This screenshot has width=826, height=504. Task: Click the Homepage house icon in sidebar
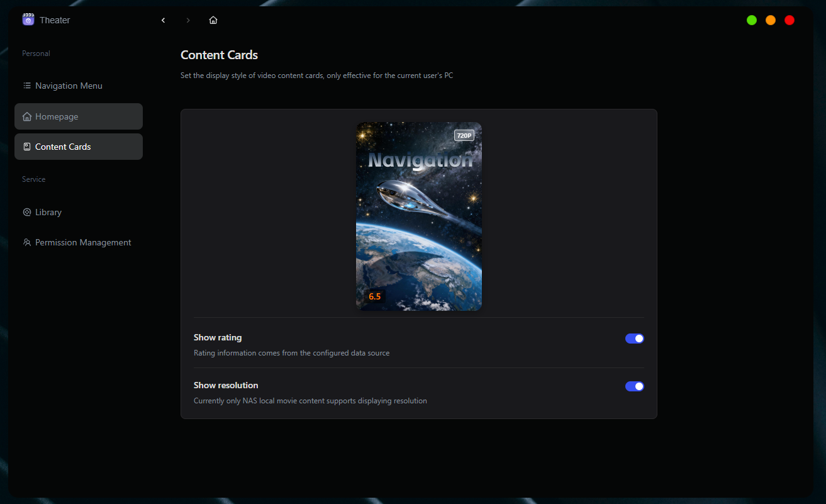(x=27, y=116)
